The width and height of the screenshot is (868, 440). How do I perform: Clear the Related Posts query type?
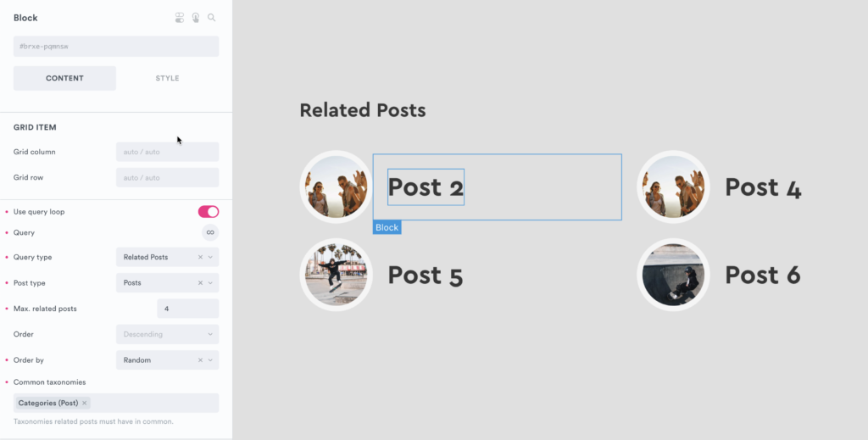[x=201, y=257]
